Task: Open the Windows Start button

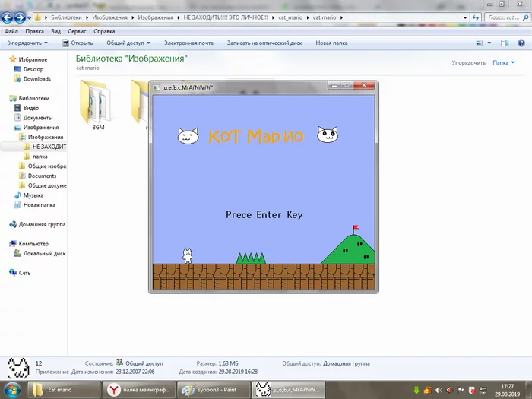Action: pos(12,390)
